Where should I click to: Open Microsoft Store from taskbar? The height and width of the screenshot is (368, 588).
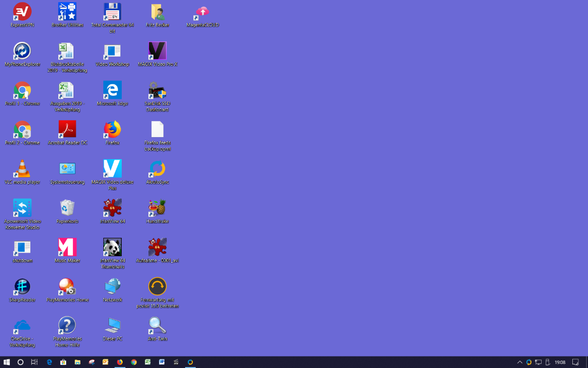[x=63, y=362]
